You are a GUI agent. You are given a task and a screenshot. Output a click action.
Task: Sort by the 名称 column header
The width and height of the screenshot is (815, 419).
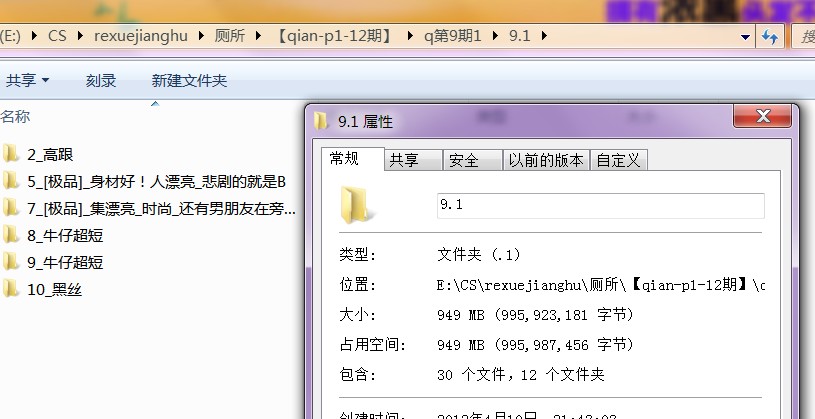click(x=16, y=116)
